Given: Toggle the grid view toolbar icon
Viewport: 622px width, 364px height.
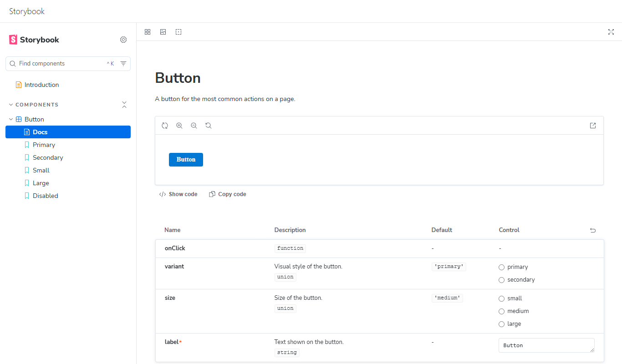Looking at the screenshot, I should pos(148,32).
